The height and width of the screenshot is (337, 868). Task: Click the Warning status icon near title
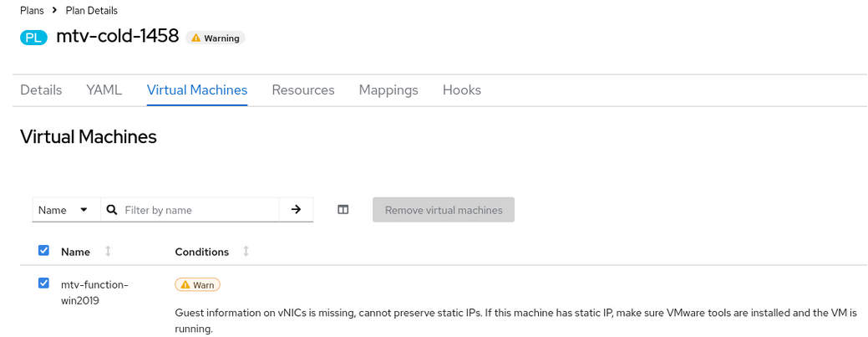coord(195,38)
